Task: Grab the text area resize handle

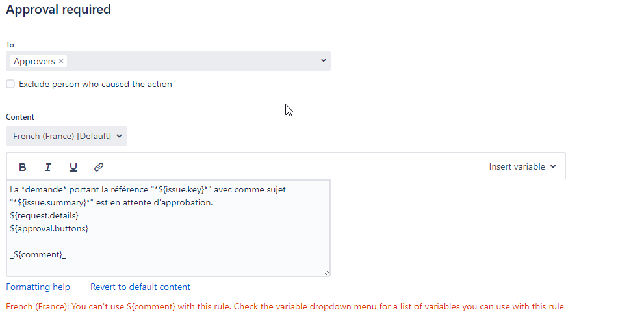Action: click(x=326, y=272)
